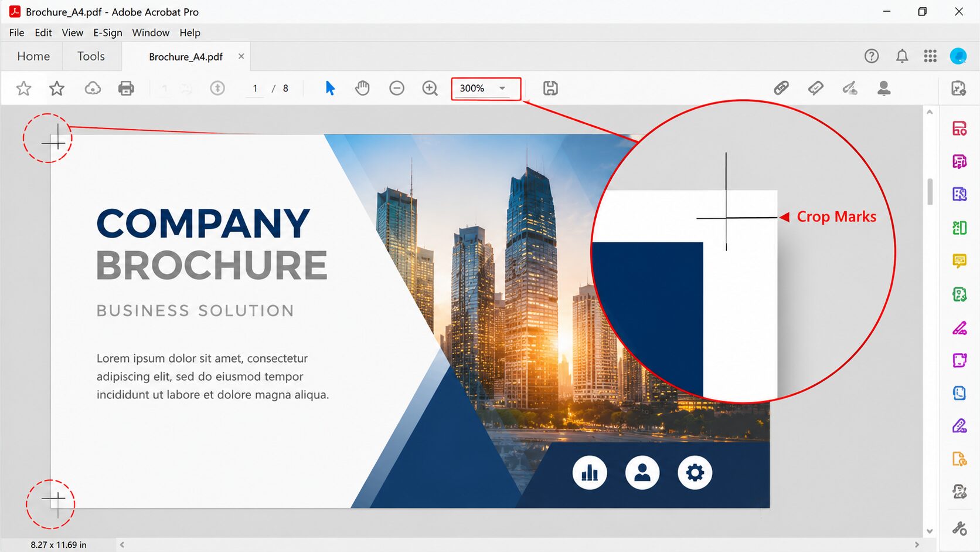Click the top-right document tool panel icon

[x=959, y=89]
